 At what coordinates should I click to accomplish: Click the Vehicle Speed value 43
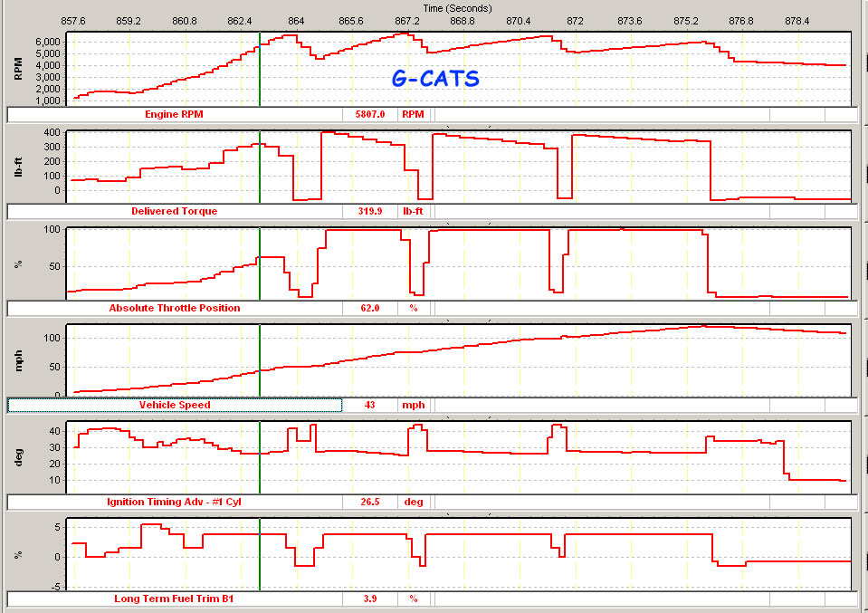pos(370,405)
